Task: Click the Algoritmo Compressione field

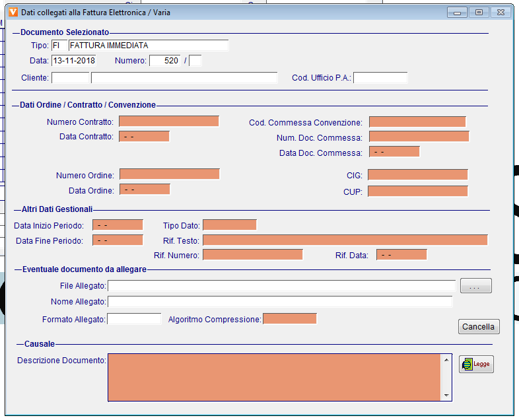Action: [x=290, y=319]
